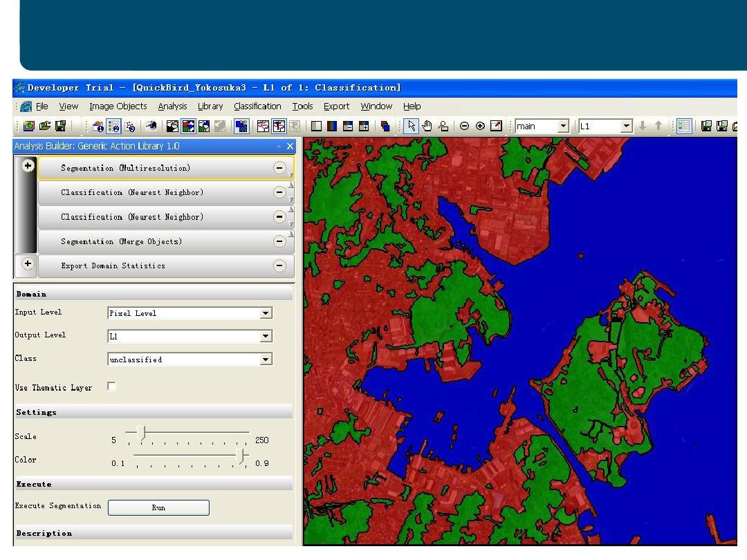Open the Export menu
The image size is (747, 560).
point(336,106)
